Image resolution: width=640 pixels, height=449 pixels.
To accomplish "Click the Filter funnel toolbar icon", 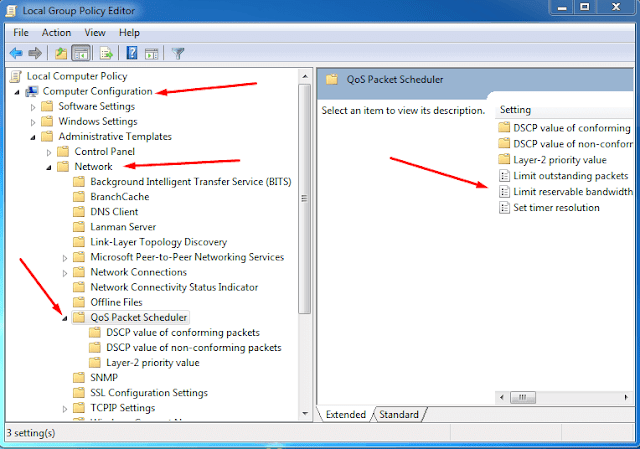I will click(178, 53).
